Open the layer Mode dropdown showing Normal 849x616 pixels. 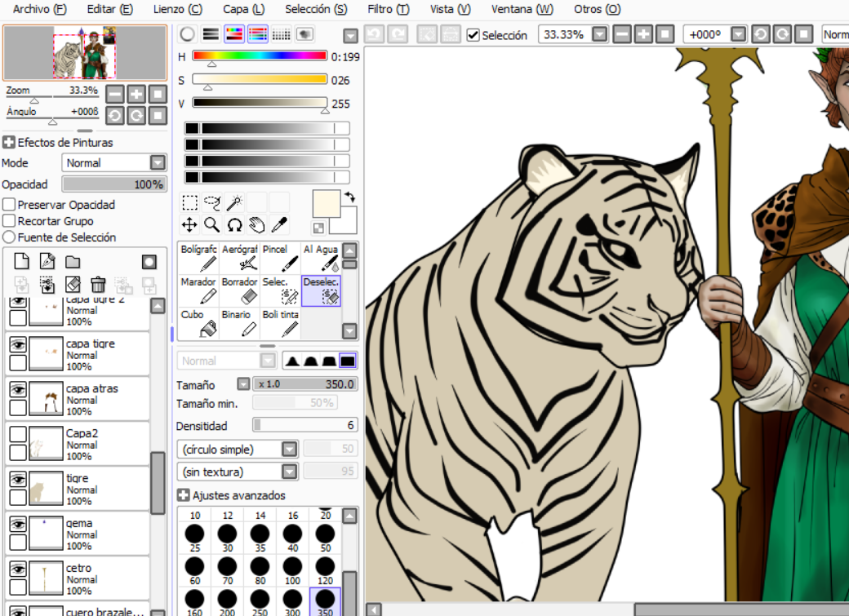point(114,163)
